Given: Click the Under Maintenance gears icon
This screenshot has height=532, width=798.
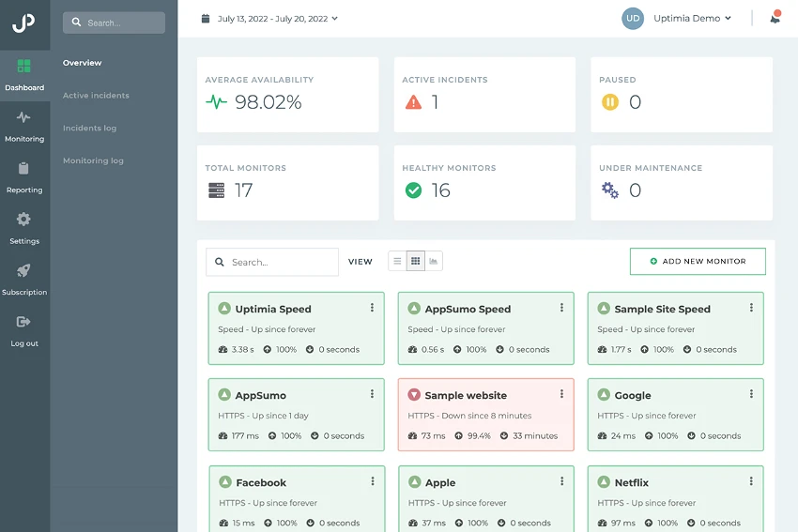Looking at the screenshot, I should pyautogui.click(x=609, y=190).
